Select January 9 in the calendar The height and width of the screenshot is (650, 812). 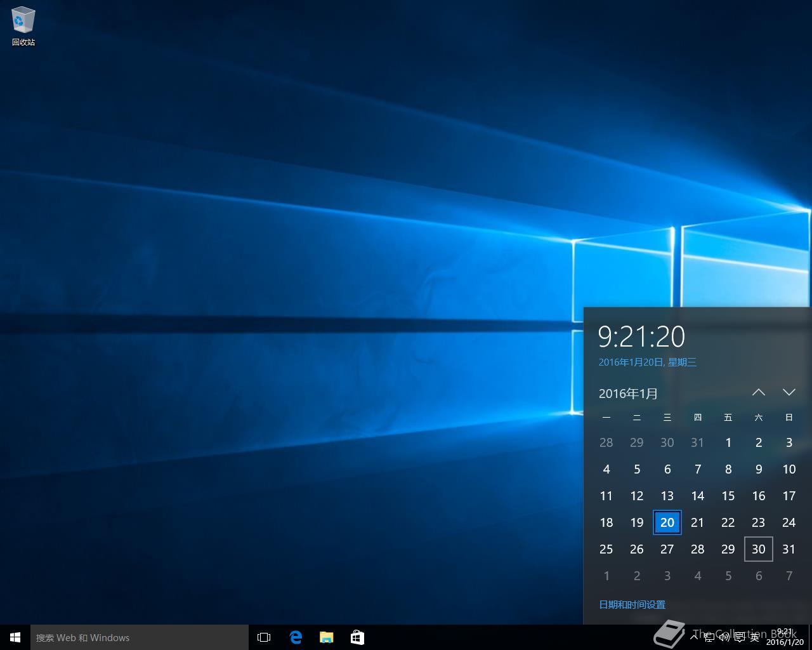pyautogui.click(x=759, y=469)
